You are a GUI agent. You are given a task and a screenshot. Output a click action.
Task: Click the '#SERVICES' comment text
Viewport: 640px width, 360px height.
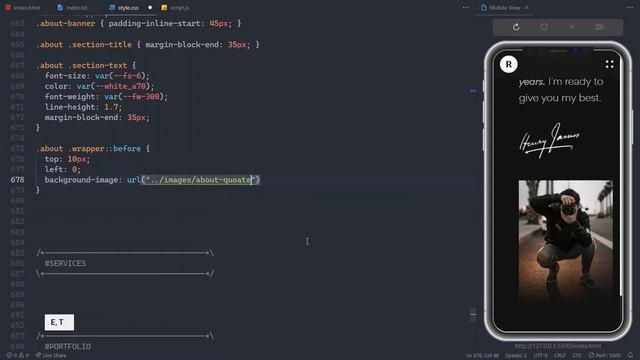pyautogui.click(x=65, y=263)
